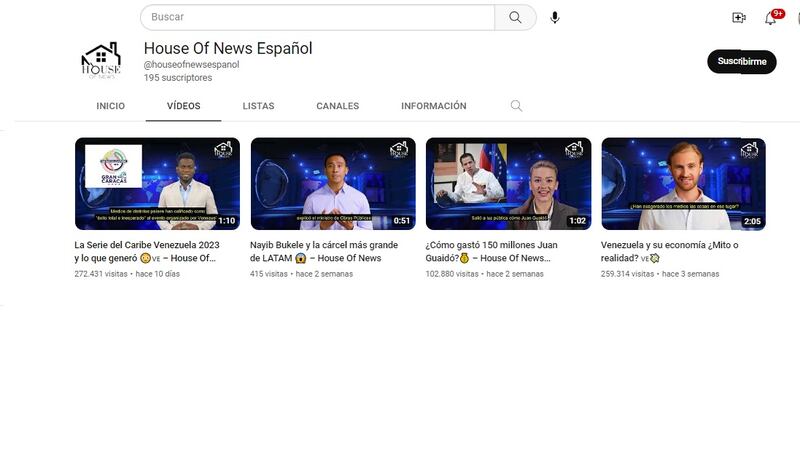Open the create video icon
This screenshot has height=452, width=800.
tap(738, 18)
